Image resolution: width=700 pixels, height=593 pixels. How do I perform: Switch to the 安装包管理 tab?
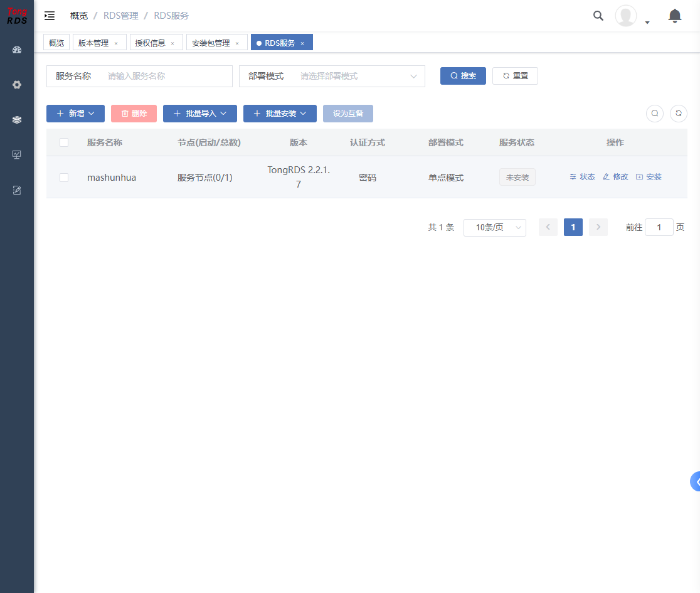211,43
